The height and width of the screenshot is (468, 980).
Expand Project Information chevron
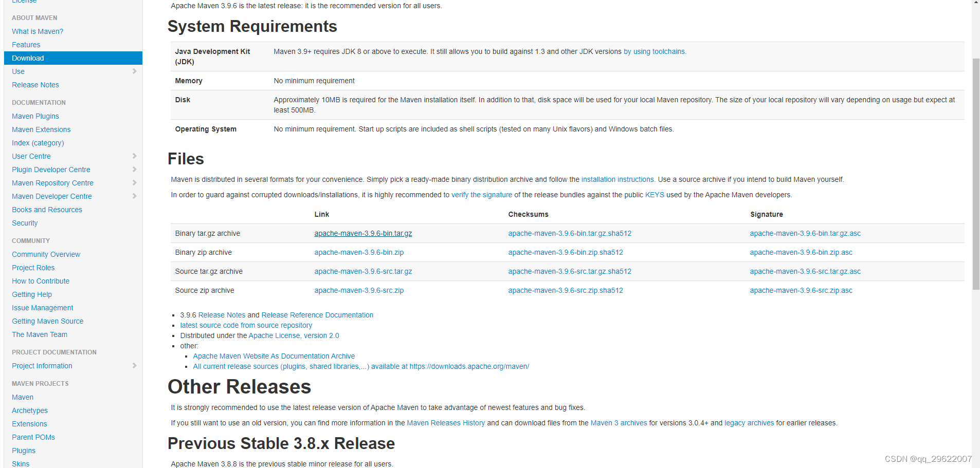pyautogui.click(x=135, y=366)
